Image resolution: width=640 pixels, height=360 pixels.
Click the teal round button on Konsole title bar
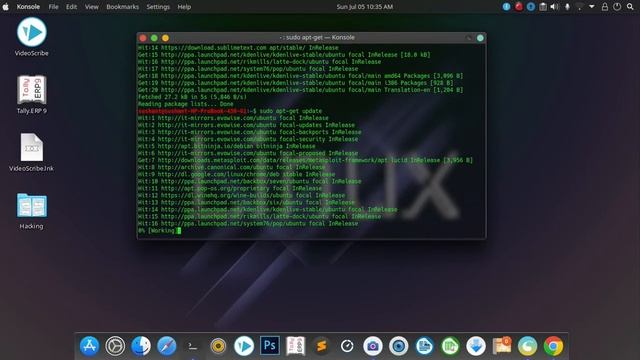pos(480,38)
